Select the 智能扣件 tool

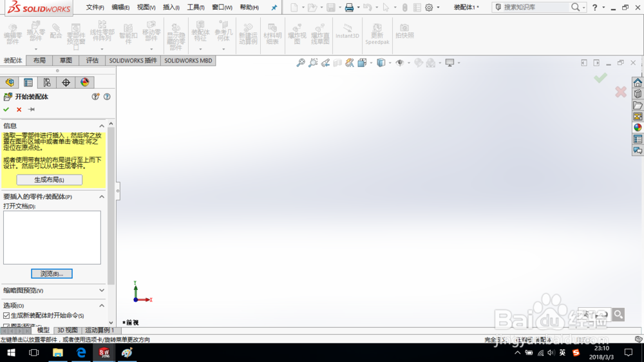[x=128, y=33]
